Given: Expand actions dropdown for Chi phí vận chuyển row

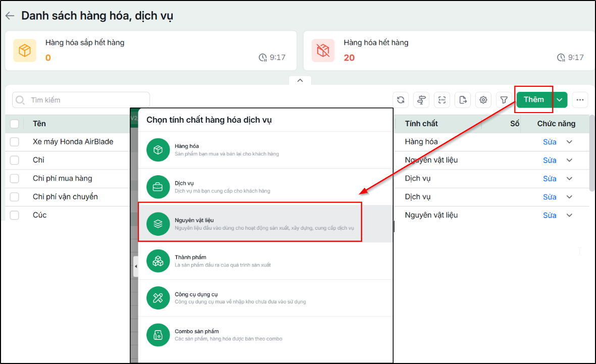Looking at the screenshot, I should pyautogui.click(x=569, y=197).
